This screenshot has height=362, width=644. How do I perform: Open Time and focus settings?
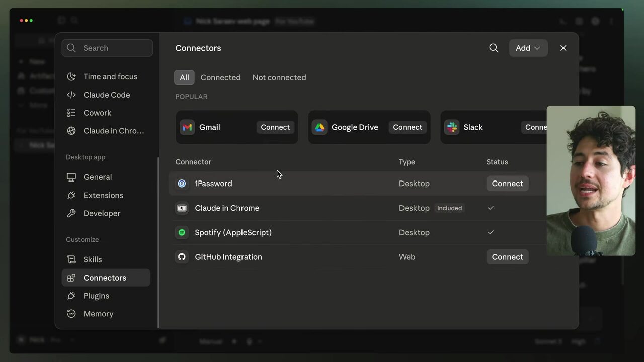pos(106,76)
